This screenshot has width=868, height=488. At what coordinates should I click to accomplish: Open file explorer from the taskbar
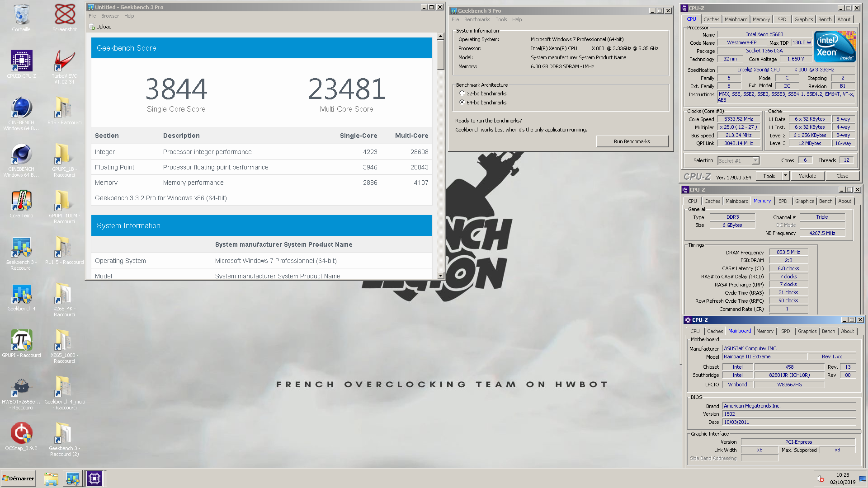pos(51,479)
